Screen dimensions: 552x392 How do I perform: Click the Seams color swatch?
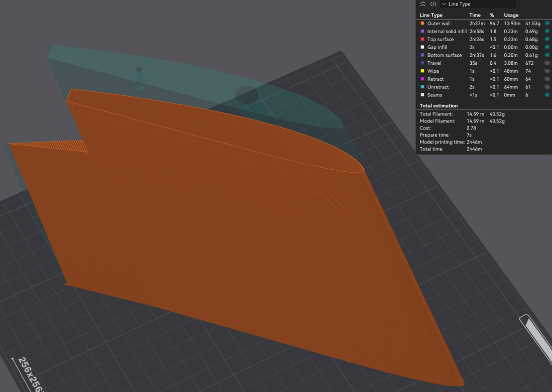point(423,95)
